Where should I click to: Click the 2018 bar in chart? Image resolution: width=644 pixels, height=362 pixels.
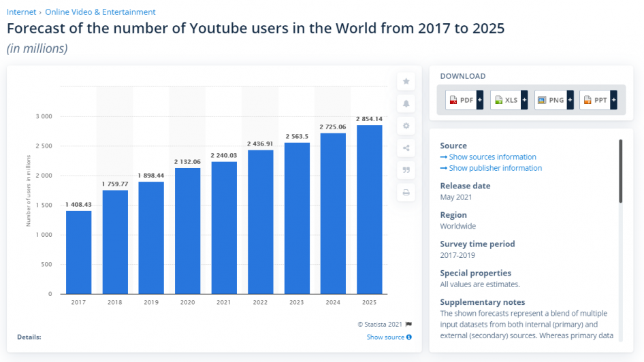[x=115, y=242]
